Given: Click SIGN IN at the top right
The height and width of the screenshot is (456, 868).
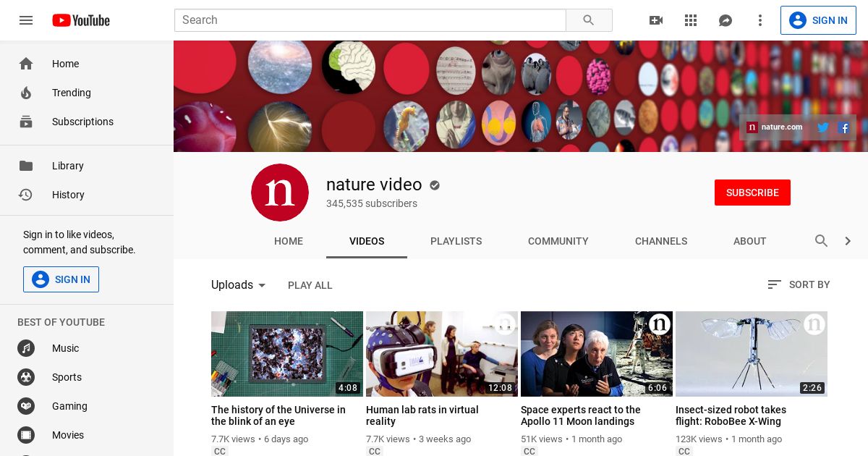Looking at the screenshot, I should coord(818,20).
